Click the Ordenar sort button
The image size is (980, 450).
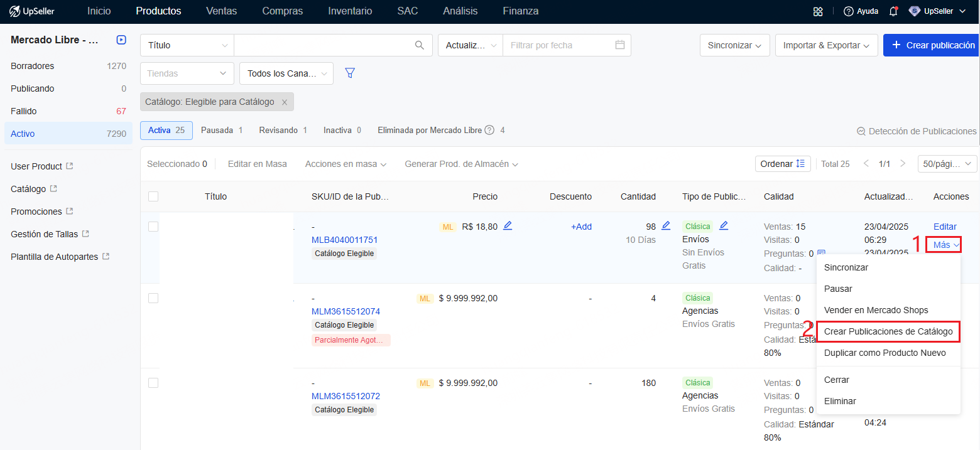[x=783, y=164]
